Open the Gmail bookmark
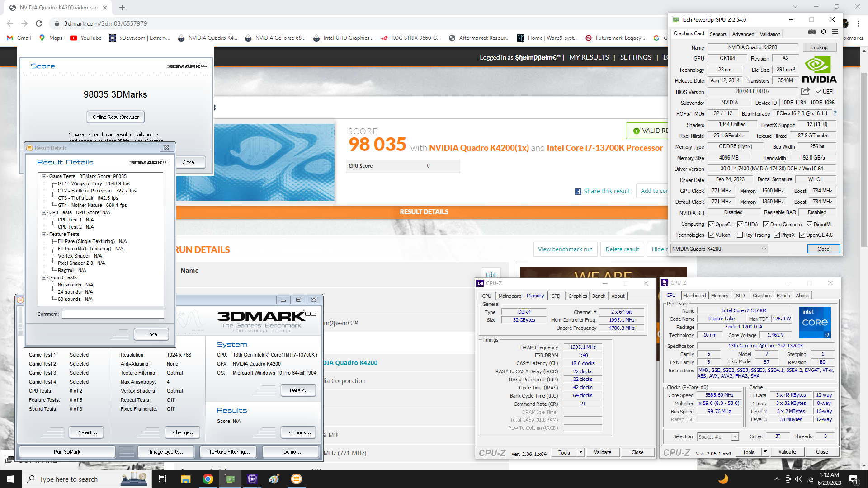Image resolution: width=868 pixels, height=488 pixels. point(19,38)
